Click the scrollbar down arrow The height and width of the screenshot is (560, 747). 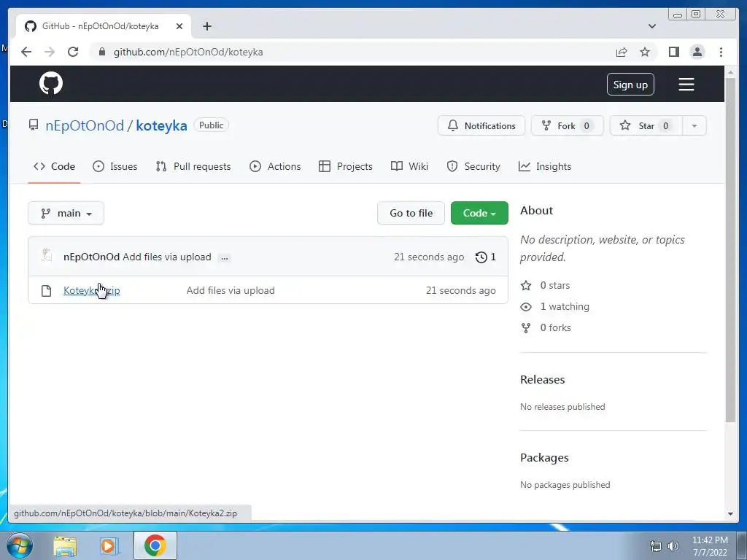coord(730,514)
